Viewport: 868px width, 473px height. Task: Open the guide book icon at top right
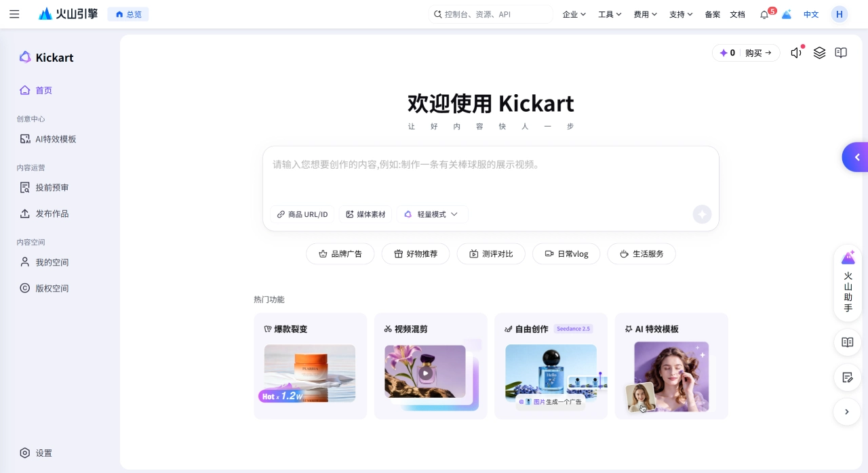pos(841,53)
